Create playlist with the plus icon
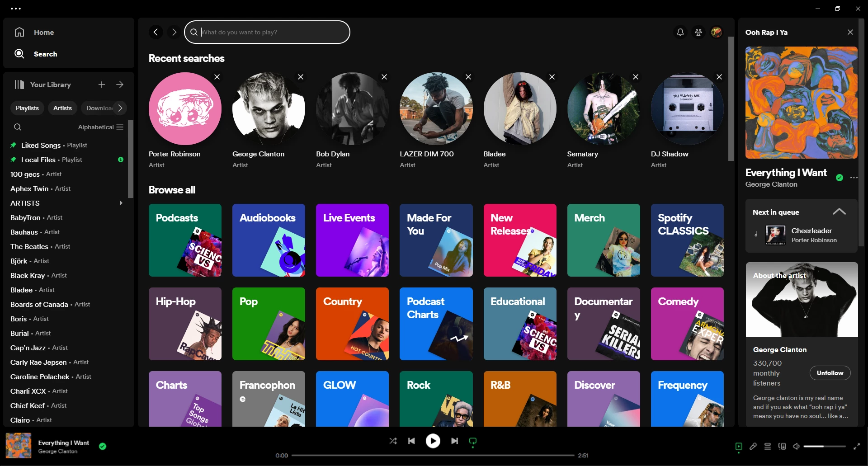This screenshot has width=868, height=466. [x=102, y=85]
